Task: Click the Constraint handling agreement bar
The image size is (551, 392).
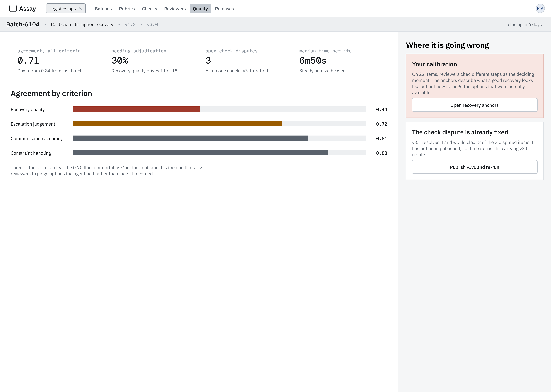Action: [219, 153]
